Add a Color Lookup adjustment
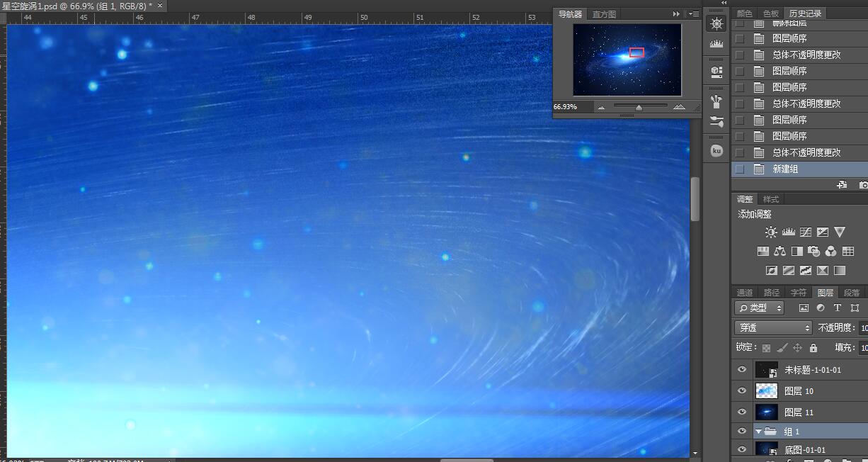Screen dimensions: 868x462 pos(848,251)
